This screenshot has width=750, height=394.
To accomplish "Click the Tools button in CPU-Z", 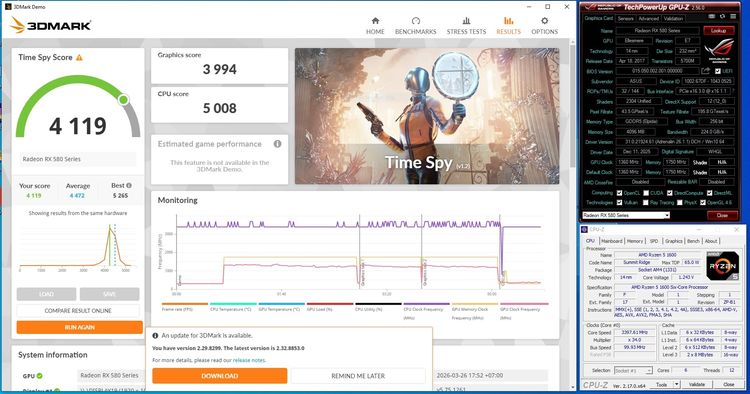I will pos(662,384).
